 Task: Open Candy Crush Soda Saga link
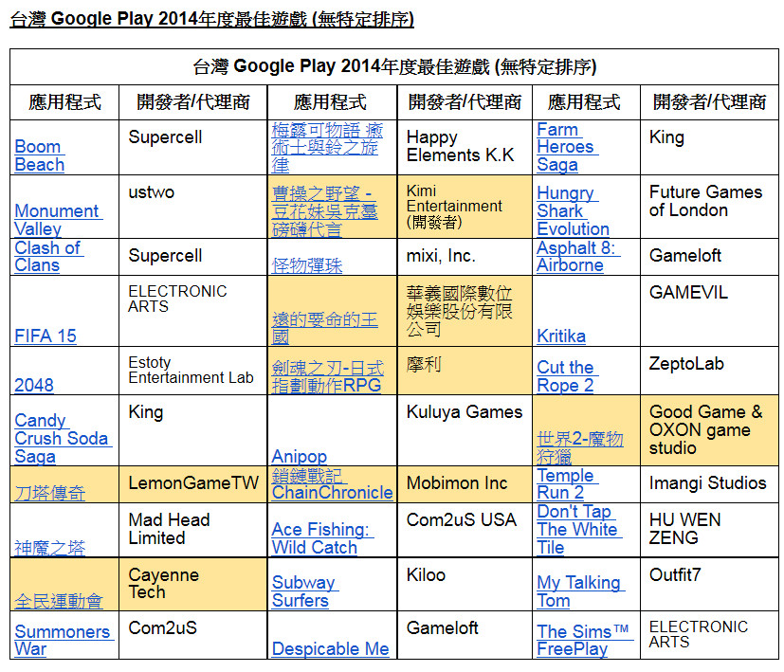pos(63,438)
